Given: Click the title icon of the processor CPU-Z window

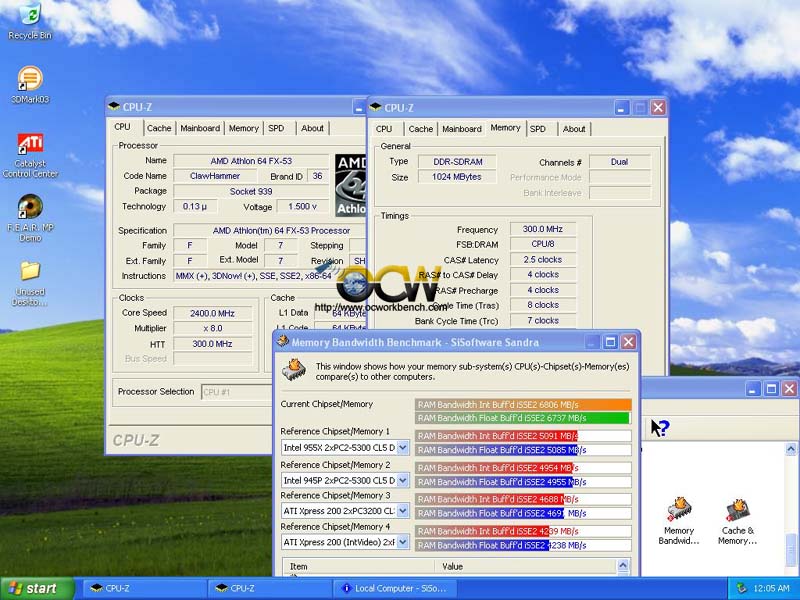Looking at the screenshot, I should 114,107.
